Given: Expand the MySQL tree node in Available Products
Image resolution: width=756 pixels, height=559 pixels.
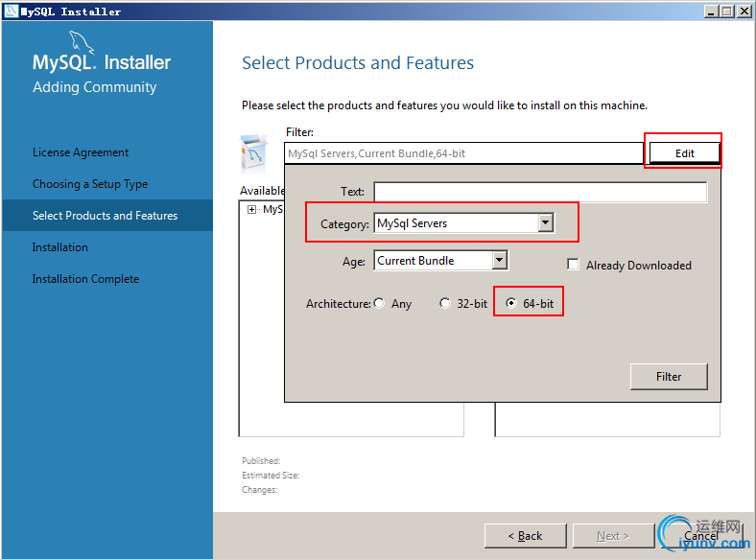Looking at the screenshot, I should coord(251,209).
